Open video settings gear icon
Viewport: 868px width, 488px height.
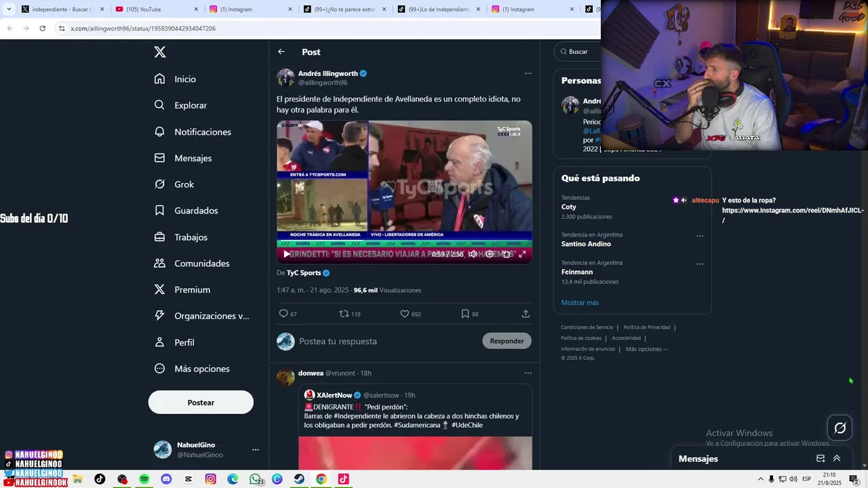[x=490, y=254]
